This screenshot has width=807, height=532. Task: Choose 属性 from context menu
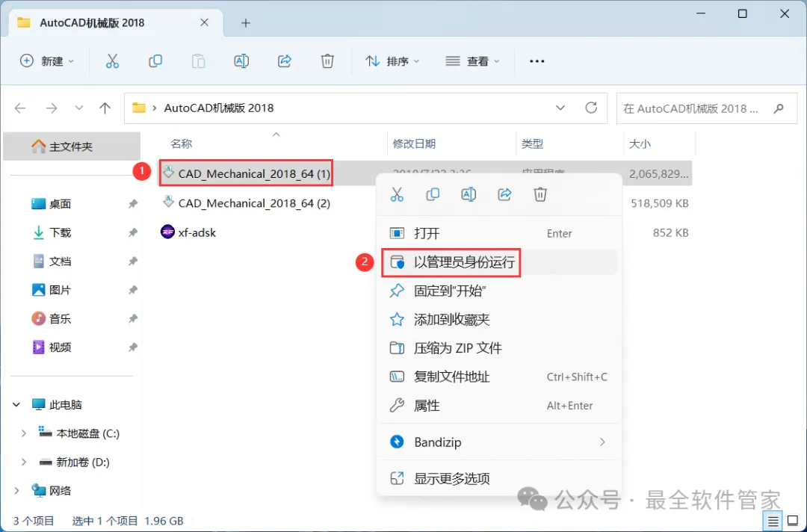pos(498,406)
